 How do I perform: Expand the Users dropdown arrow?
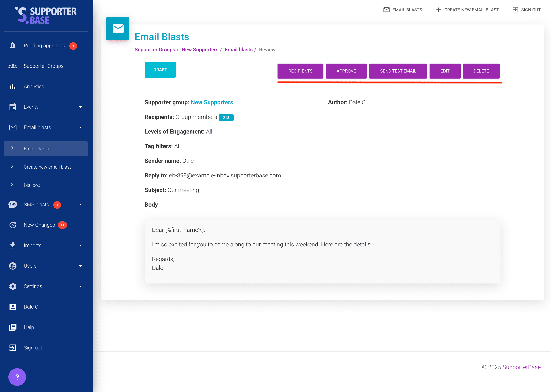pos(80,266)
